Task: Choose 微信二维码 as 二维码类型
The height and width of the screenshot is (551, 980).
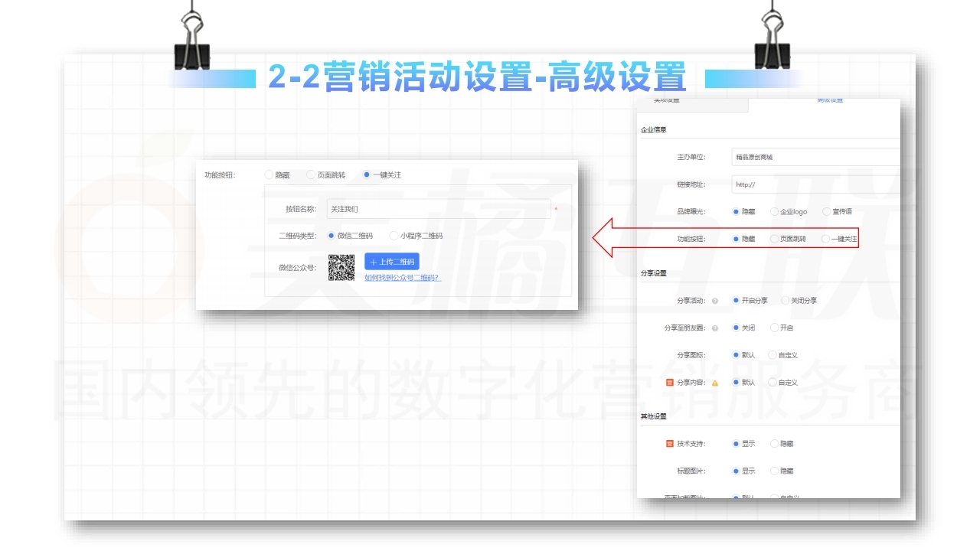Action: [332, 236]
